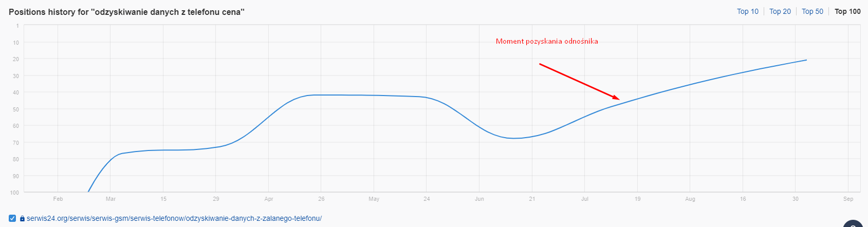This screenshot has height=227, width=868.
Task: Switch to the Top 10 view
Action: (x=747, y=11)
